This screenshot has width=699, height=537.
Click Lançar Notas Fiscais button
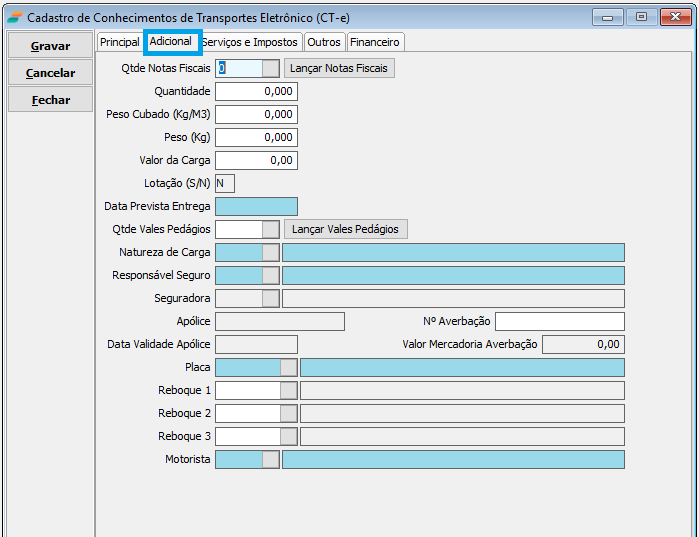click(340, 68)
